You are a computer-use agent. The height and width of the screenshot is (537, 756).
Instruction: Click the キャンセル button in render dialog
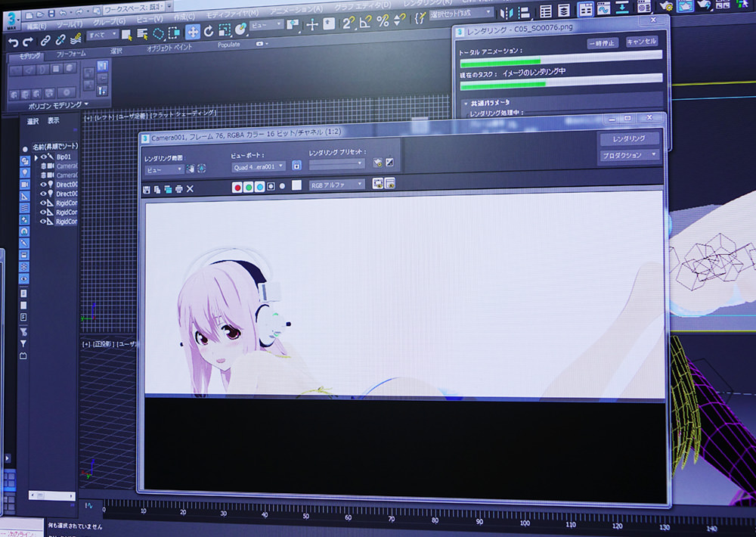[x=642, y=41]
